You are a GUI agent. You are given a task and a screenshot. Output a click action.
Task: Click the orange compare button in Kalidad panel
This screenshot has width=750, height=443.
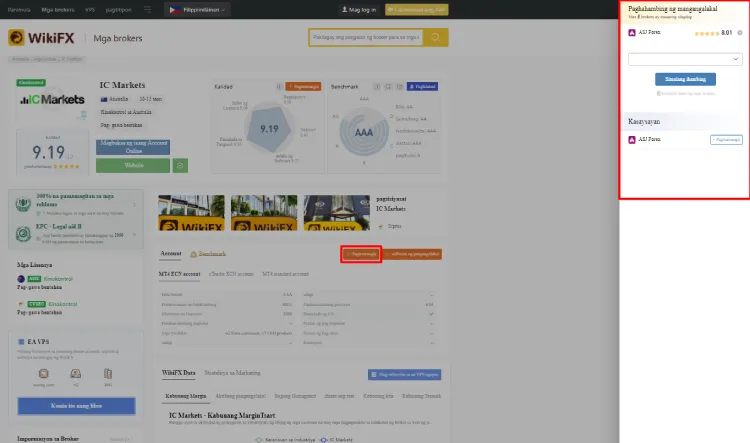[x=303, y=87]
